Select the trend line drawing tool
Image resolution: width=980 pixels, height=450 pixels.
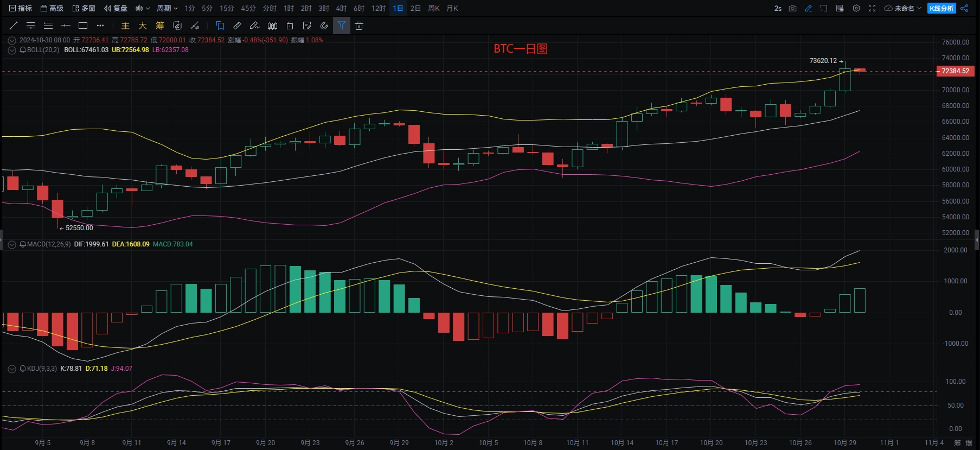(14, 26)
